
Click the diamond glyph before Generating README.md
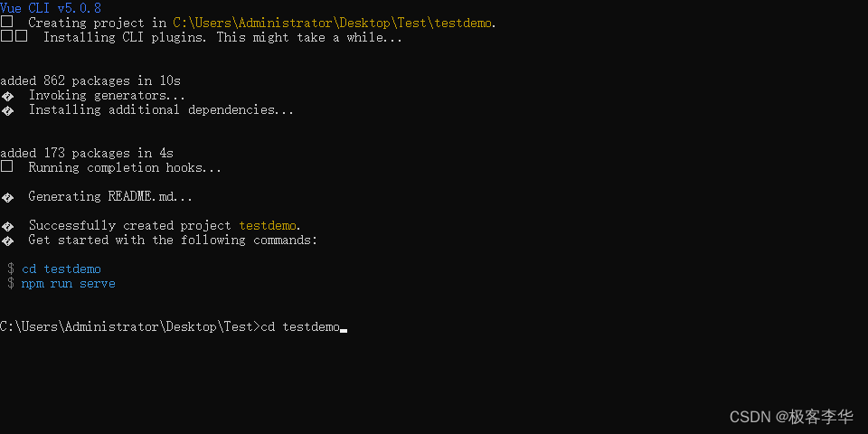point(7,196)
